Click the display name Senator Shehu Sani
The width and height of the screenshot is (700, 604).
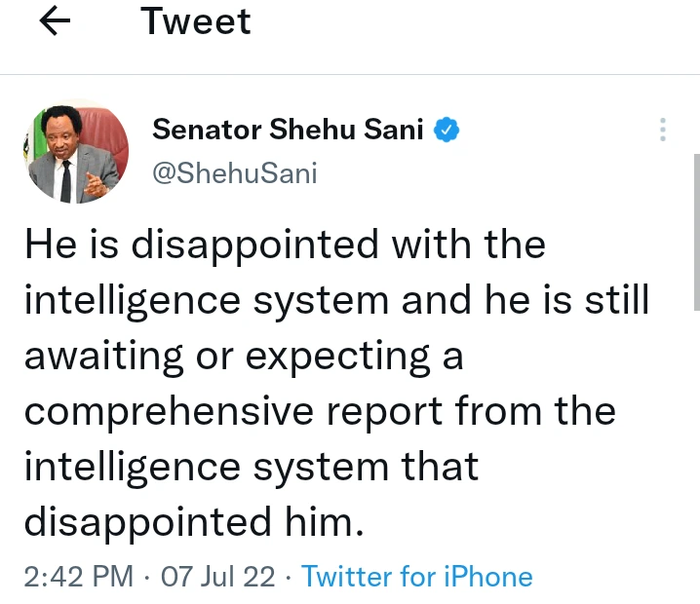click(289, 130)
